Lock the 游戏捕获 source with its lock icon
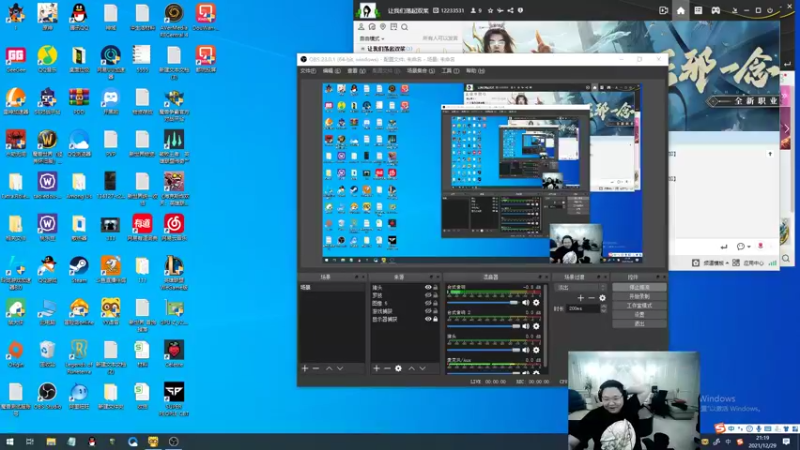The width and height of the screenshot is (800, 450). click(435, 311)
